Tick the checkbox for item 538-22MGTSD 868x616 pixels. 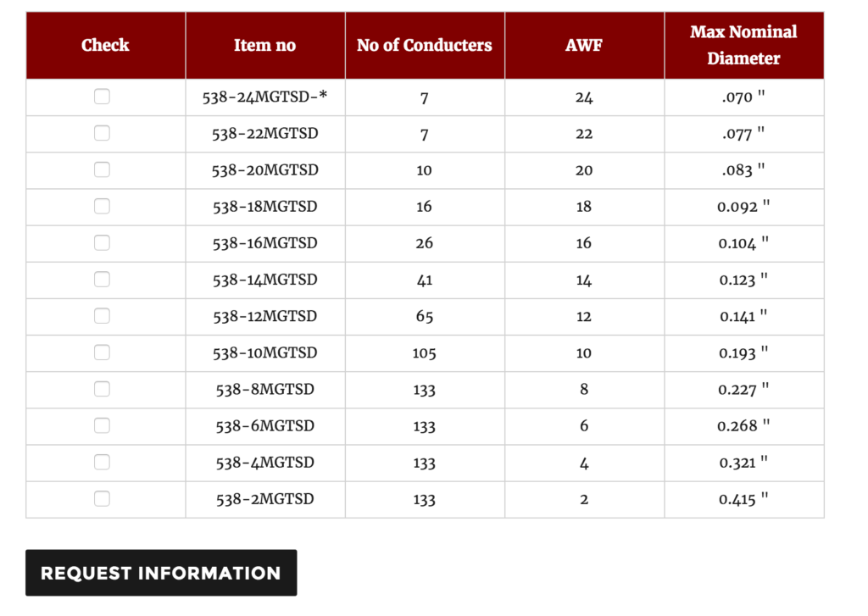tap(102, 133)
